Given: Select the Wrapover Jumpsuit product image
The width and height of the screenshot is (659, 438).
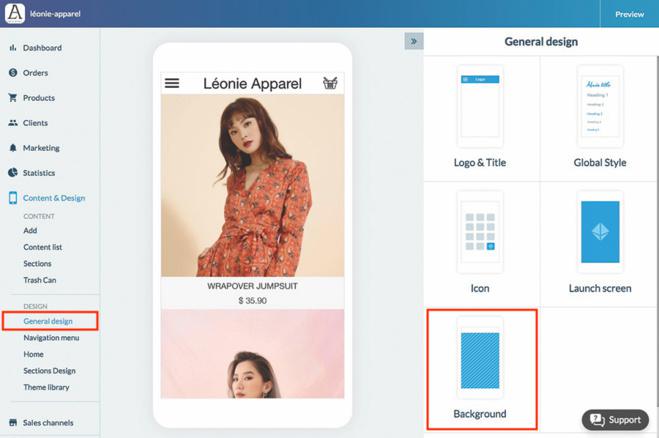Looking at the screenshot, I should [253, 185].
